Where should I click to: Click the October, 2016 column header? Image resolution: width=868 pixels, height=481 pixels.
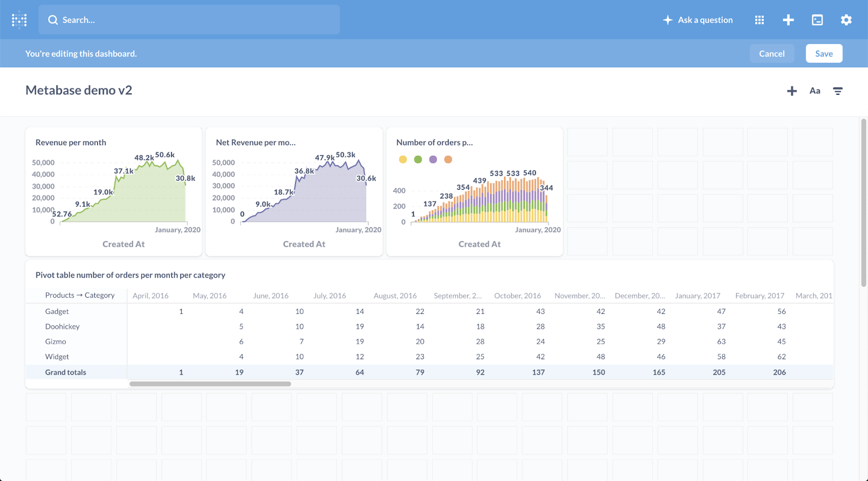click(518, 296)
